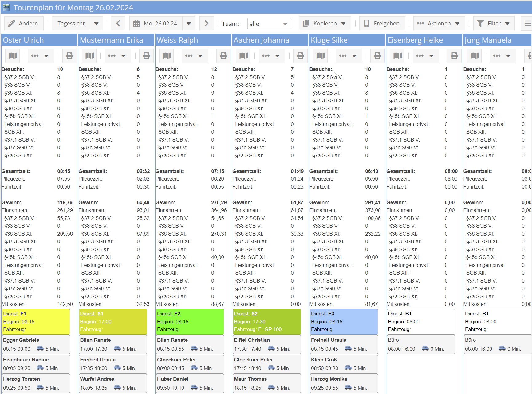Print tour plan of Kluge Silke

(x=377, y=56)
